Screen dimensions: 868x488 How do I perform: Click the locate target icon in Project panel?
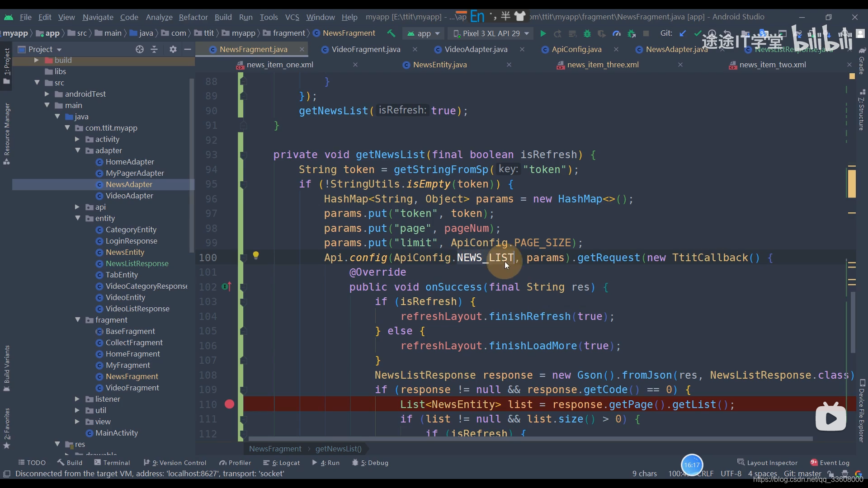coord(140,49)
